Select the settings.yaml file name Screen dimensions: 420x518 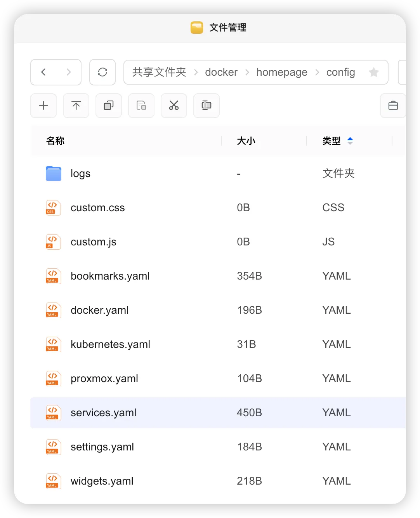click(x=102, y=447)
